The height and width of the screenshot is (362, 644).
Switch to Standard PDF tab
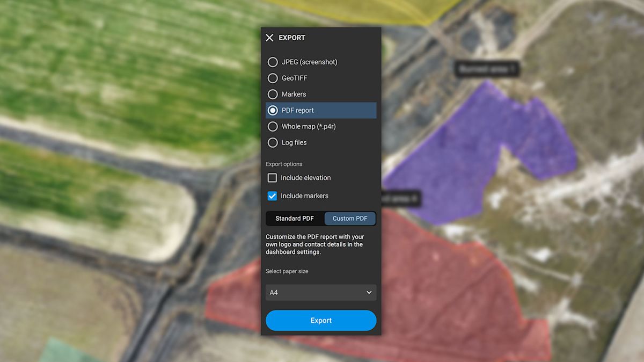click(x=294, y=219)
